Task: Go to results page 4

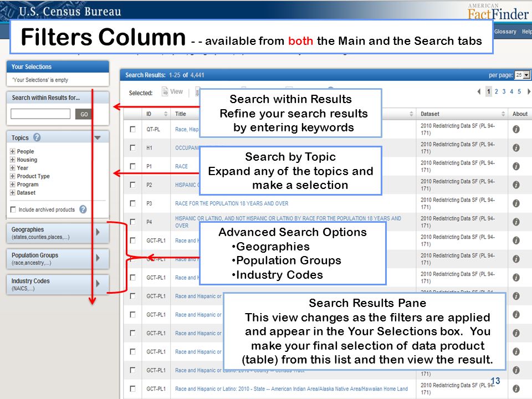Action: [x=511, y=91]
